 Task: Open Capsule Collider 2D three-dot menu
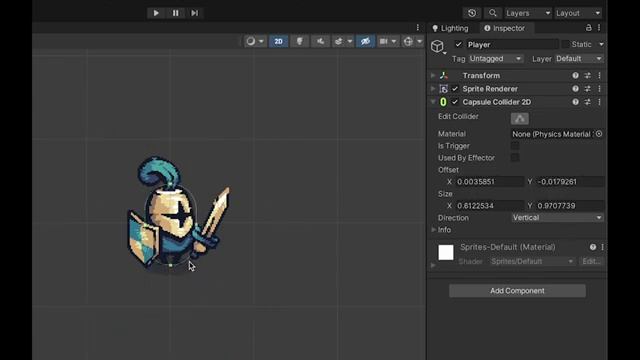pos(599,102)
